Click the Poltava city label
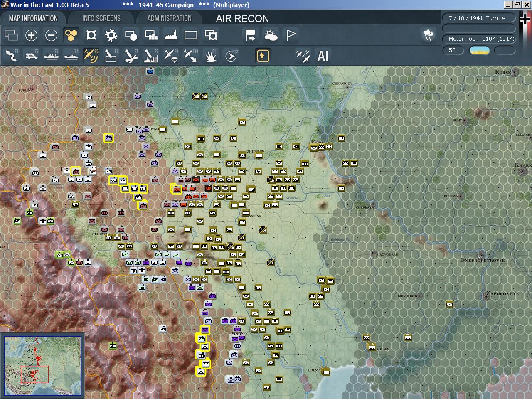 coord(451,196)
